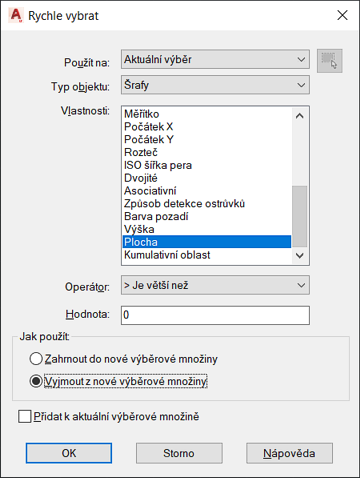Expand the Operátor dropdown

click(215, 285)
